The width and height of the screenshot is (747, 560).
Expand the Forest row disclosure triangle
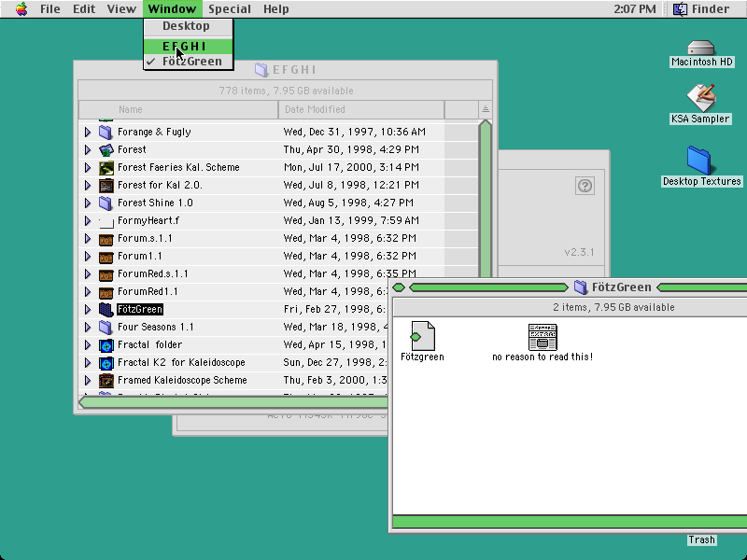click(88, 149)
